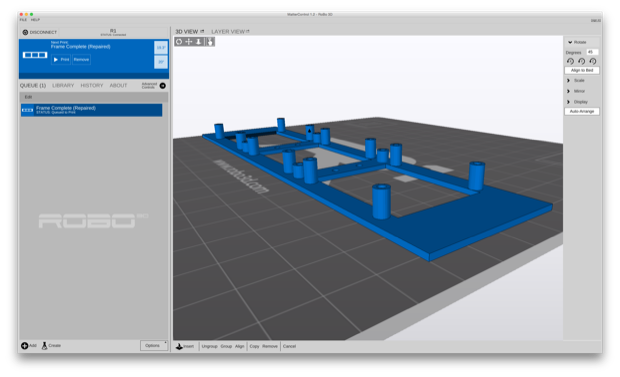Viewport: 620px width, 377px height.
Task: Select the hand part-selection tool
Action: [210, 42]
